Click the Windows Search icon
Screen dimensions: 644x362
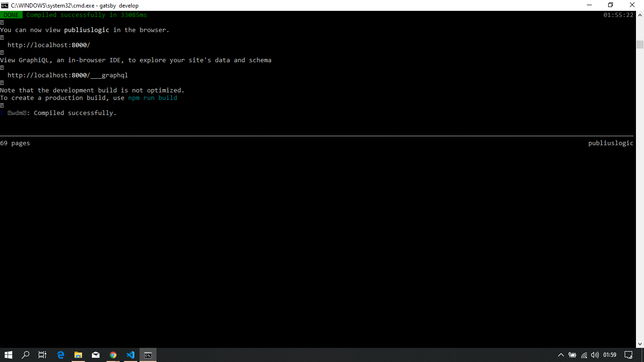coord(25,354)
